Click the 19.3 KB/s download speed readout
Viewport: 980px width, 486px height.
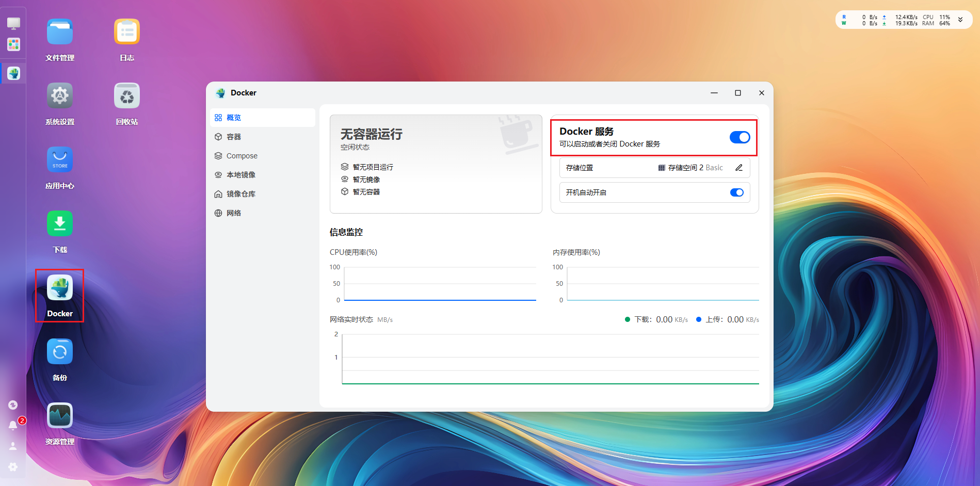tap(906, 23)
